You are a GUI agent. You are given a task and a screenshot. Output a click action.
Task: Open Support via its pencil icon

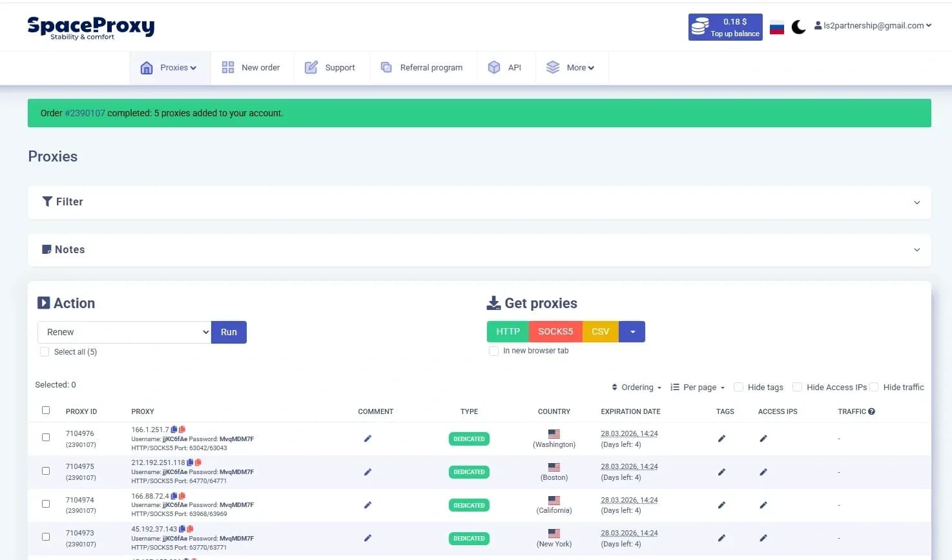(x=311, y=67)
